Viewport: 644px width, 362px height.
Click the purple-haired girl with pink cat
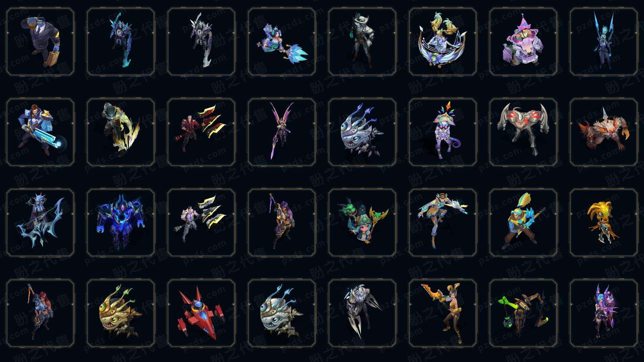[x=604, y=313]
